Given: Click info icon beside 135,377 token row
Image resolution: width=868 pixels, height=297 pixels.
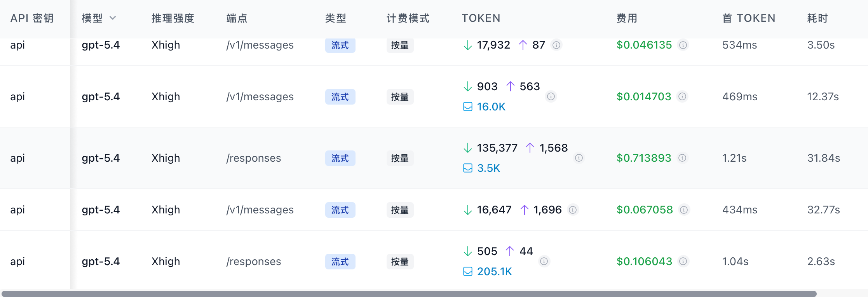Looking at the screenshot, I should coord(579,158).
